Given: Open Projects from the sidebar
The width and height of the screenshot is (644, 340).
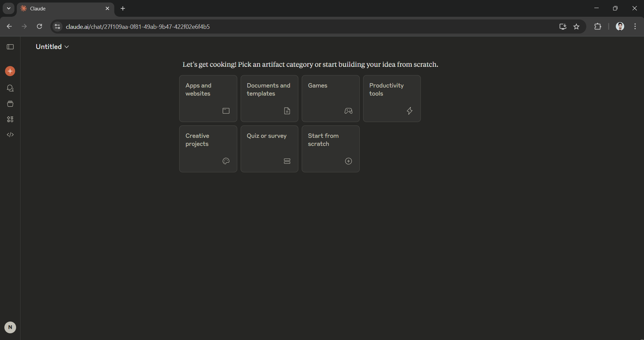Looking at the screenshot, I should tap(10, 104).
